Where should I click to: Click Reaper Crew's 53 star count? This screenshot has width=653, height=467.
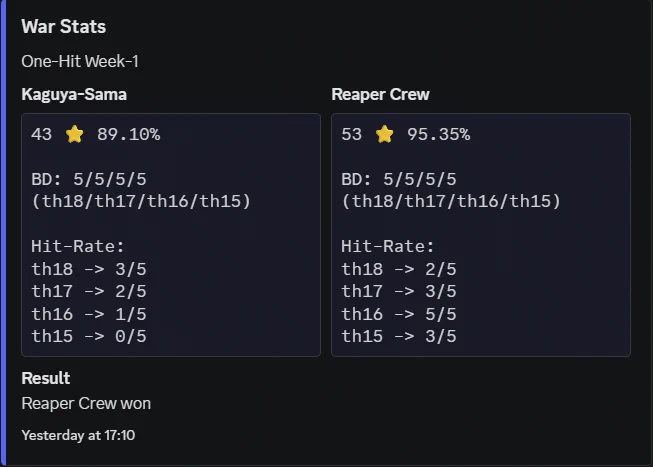click(351, 134)
